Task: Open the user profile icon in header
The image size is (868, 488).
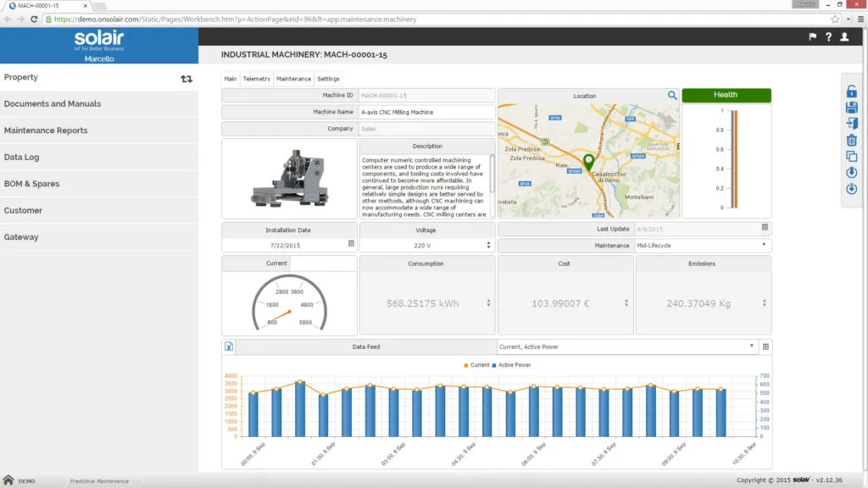Action: 844,36
